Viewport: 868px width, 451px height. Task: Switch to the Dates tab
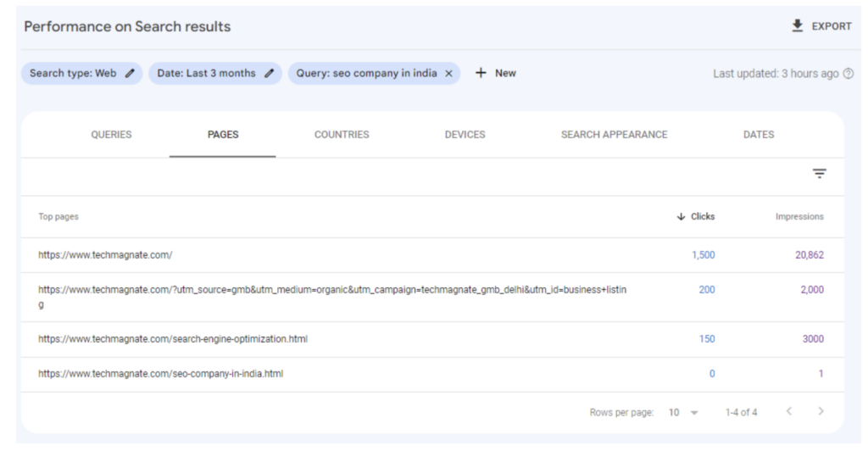(759, 135)
